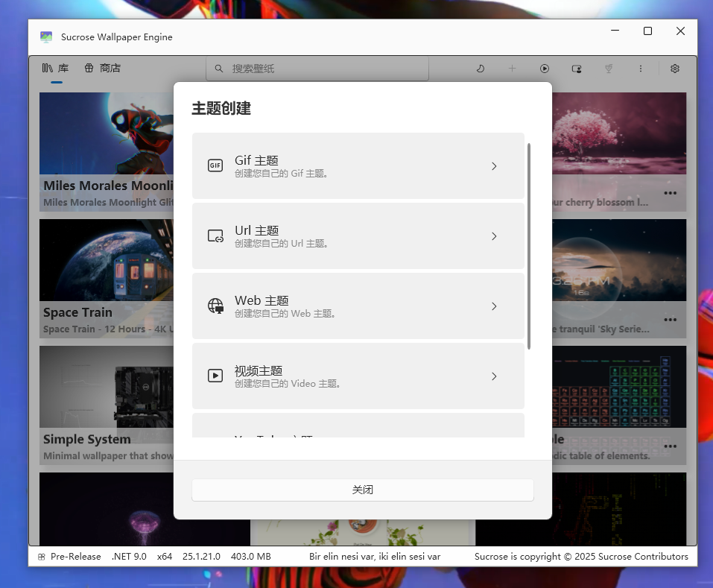Click the 搜索壁纸 search field

pyautogui.click(x=317, y=69)
